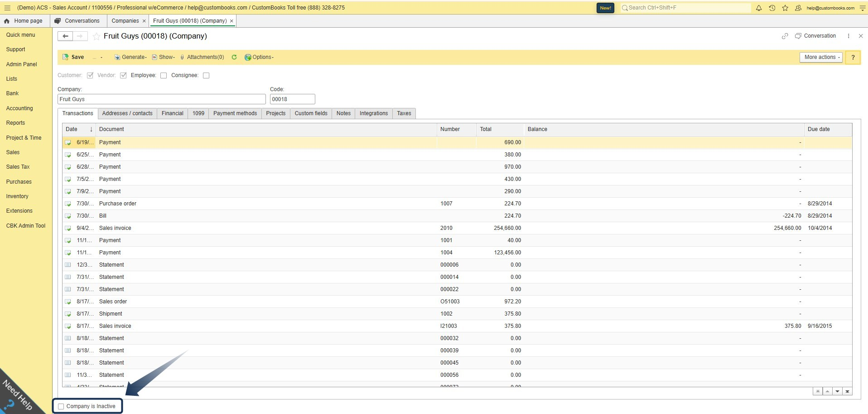Viewport: 868px width, 414px height.
Task: Copy link via the chain icon
Action: pos(785,36)
